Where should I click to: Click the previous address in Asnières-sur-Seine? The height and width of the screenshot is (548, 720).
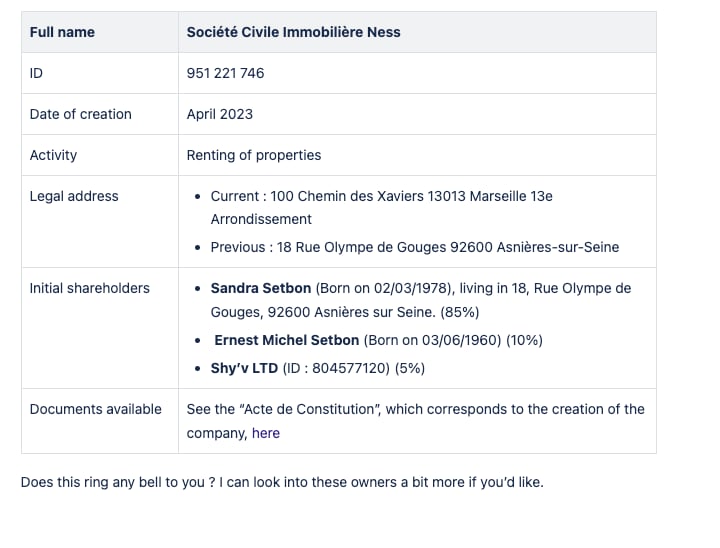[x=415, y=247]
